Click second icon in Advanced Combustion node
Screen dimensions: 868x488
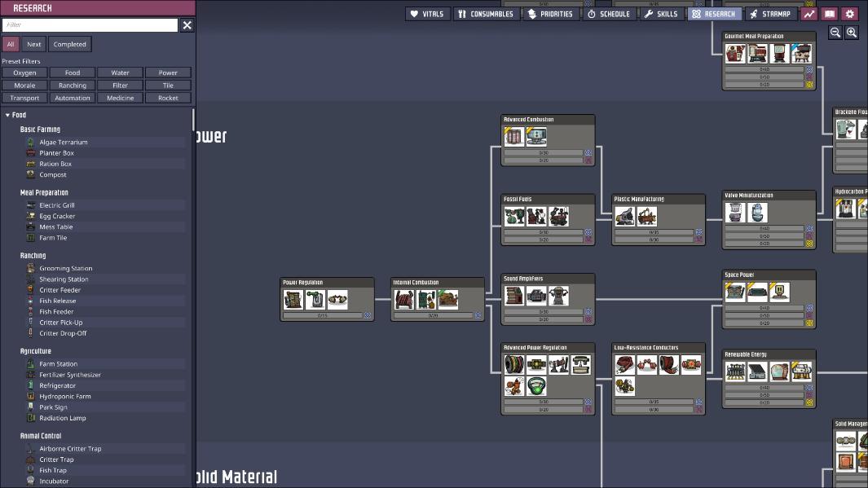536,137
